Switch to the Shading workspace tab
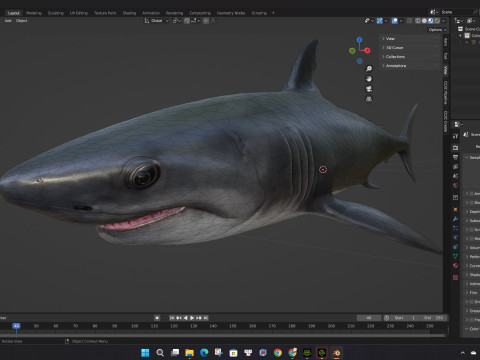This screenshot has height=360, width=480. click(129, 13)
